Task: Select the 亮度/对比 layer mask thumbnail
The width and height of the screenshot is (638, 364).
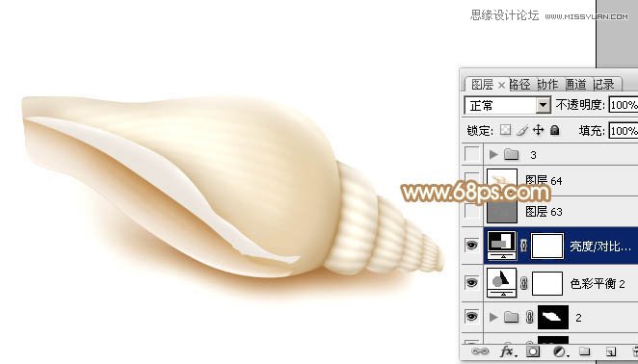Action: (547, 246)
